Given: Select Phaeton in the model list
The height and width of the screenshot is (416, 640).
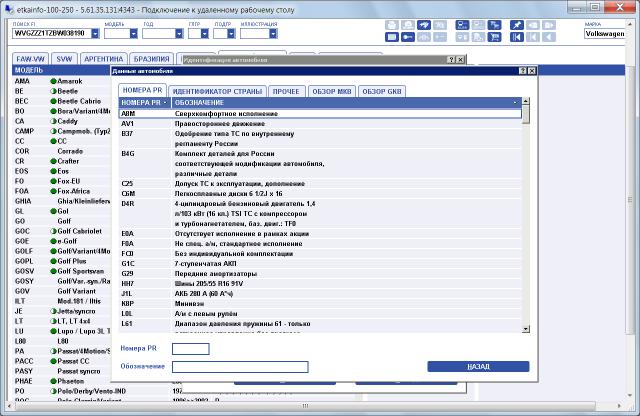Looking at the screenshot, I should click(62, 381).
